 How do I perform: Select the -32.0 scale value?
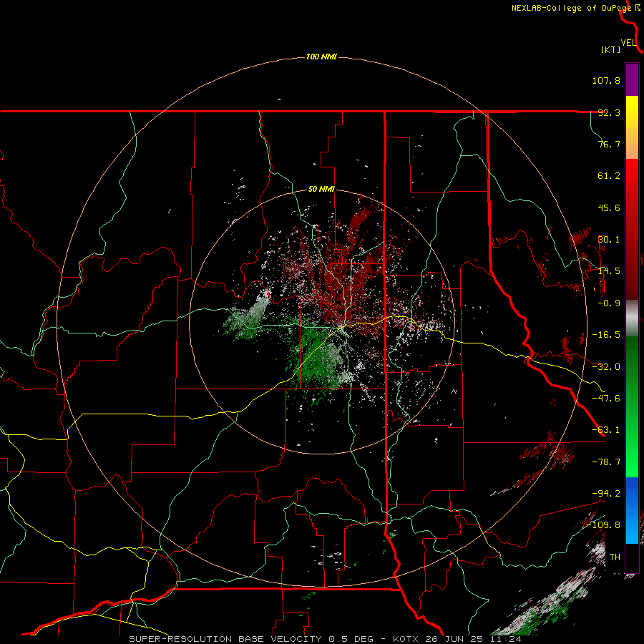pos(606,367)
